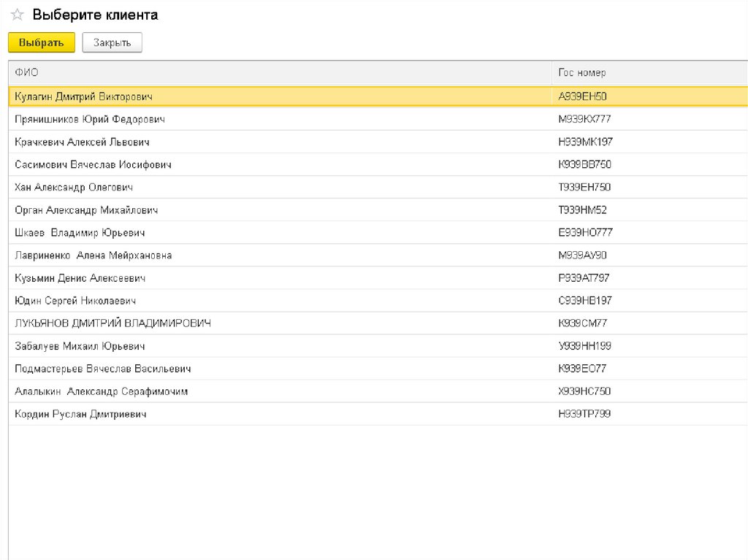Pick the Орган Александр Михайлович row

(x=85, y=210)
